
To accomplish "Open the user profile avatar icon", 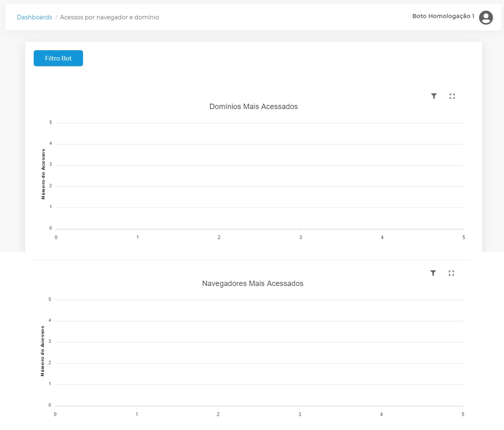I will 486,17.
